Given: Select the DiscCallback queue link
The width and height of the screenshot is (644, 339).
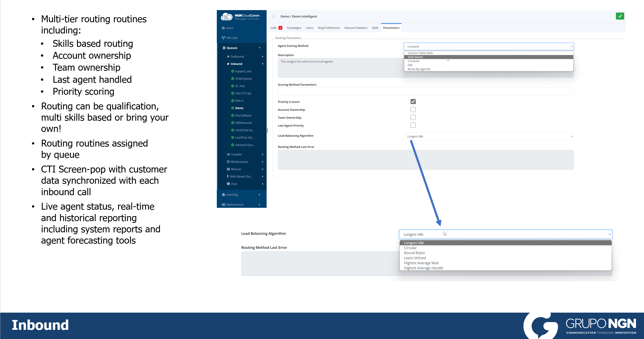Looking at the screenshot, I should [243, 115].
